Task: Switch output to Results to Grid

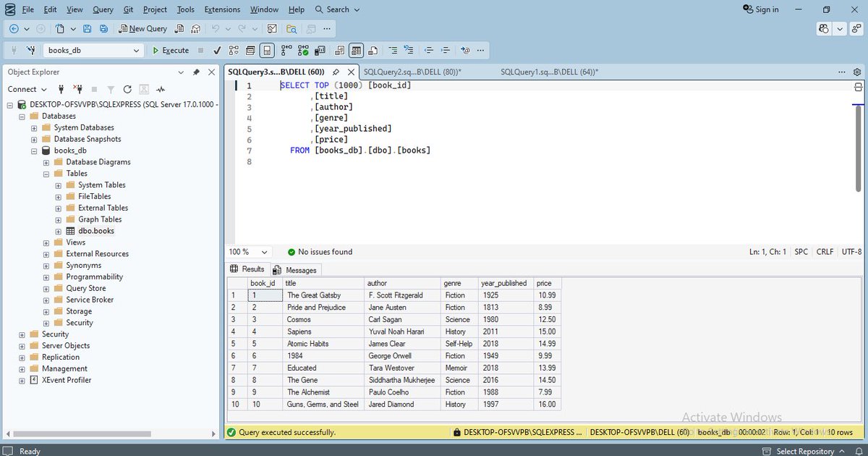Action: [x=356, y=51]
